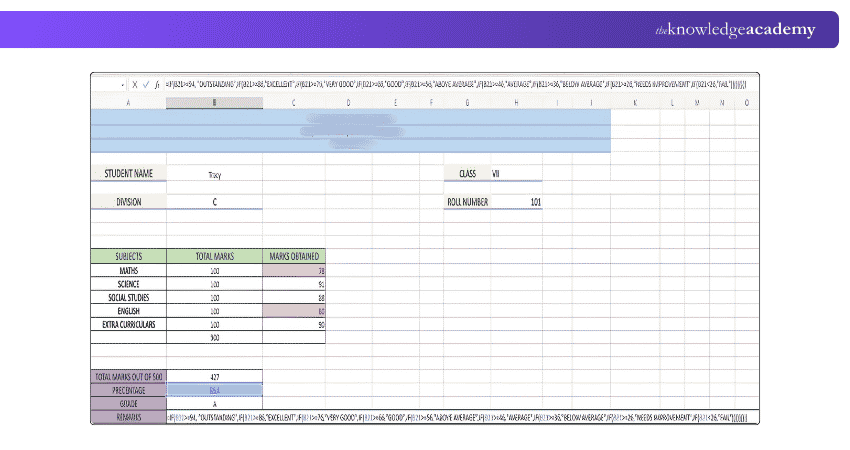
Task: Select the STUDENT NAME label cell
Action: [x=128, y=173]
